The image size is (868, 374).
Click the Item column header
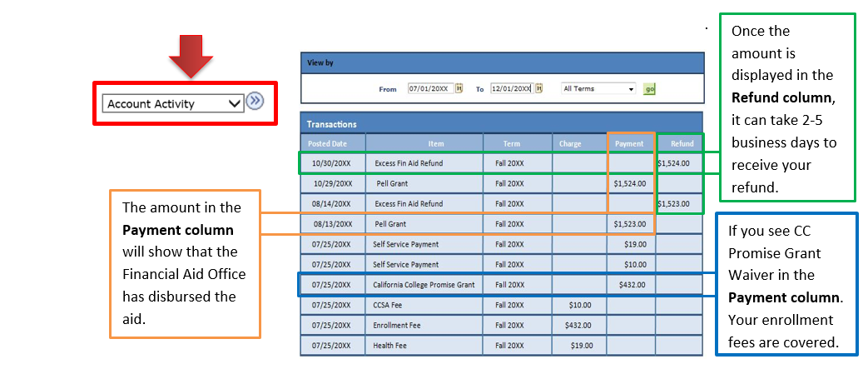[x=436, y=143]
